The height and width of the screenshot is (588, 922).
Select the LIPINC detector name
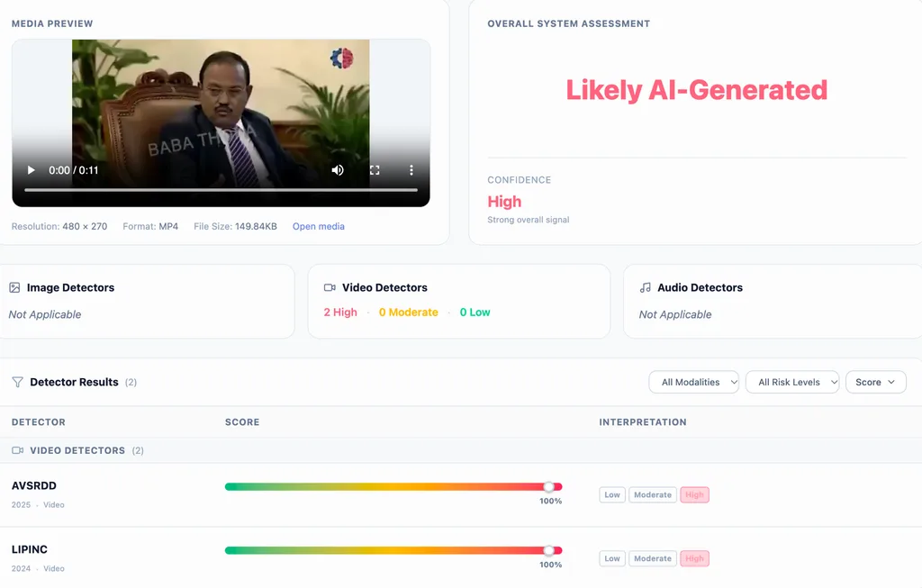(x=30, y=549)
